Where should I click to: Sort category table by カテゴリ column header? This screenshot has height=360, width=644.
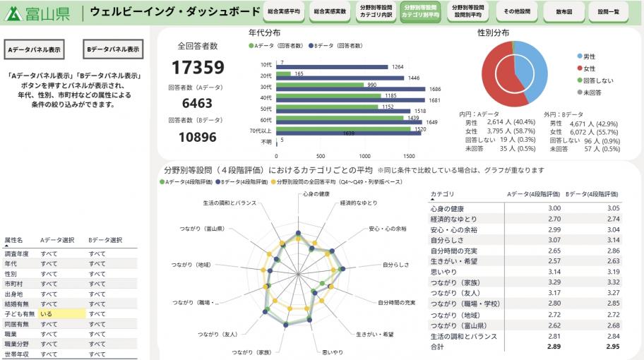point(442,193)
